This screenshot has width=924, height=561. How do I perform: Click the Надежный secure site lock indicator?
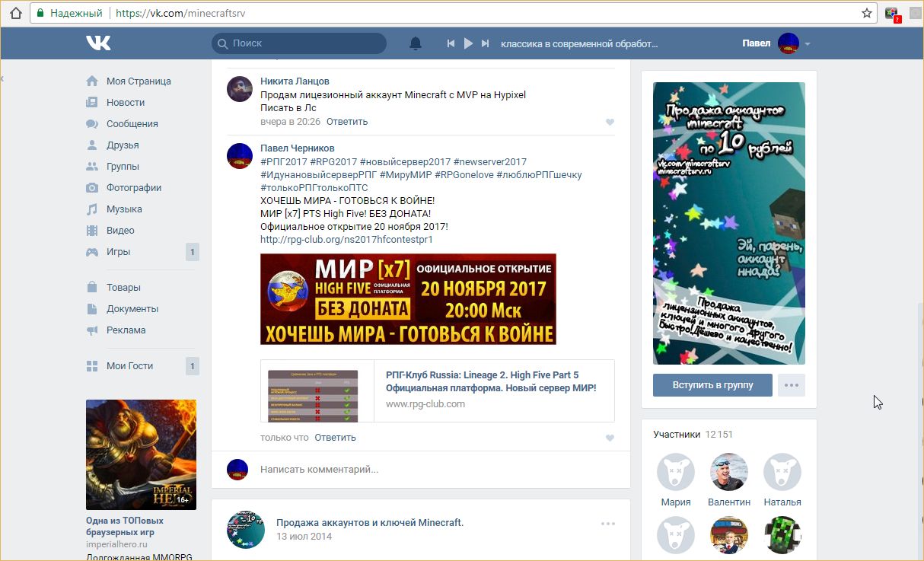[69, 13]
